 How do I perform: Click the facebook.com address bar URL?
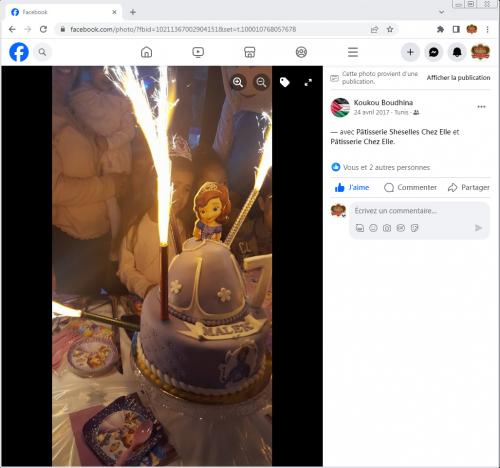click(183, 29)
